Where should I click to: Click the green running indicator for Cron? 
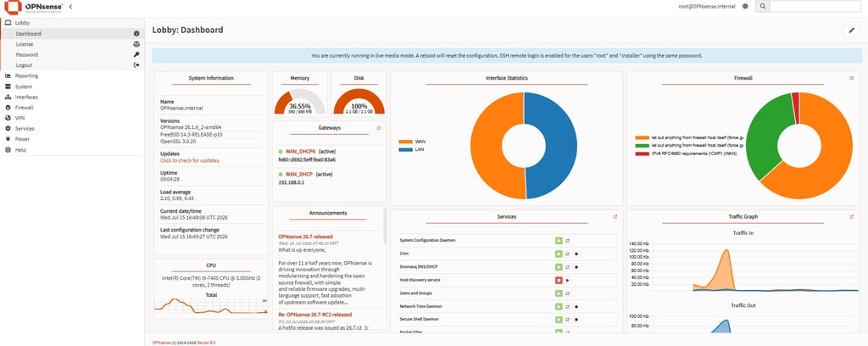(559, 254)
